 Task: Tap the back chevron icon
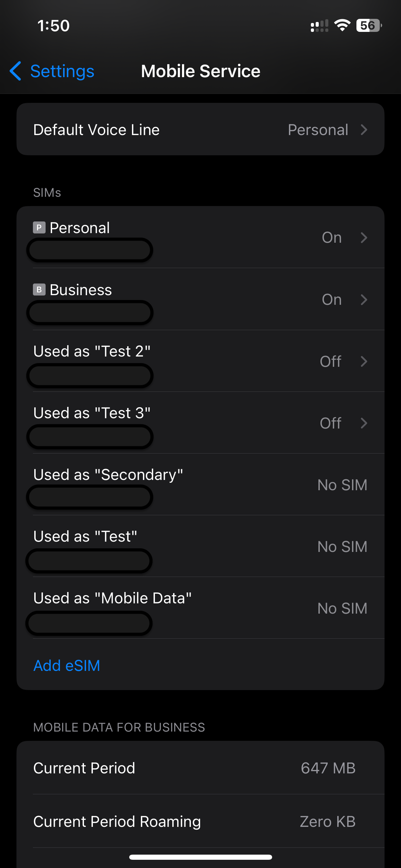click(16, 71)
